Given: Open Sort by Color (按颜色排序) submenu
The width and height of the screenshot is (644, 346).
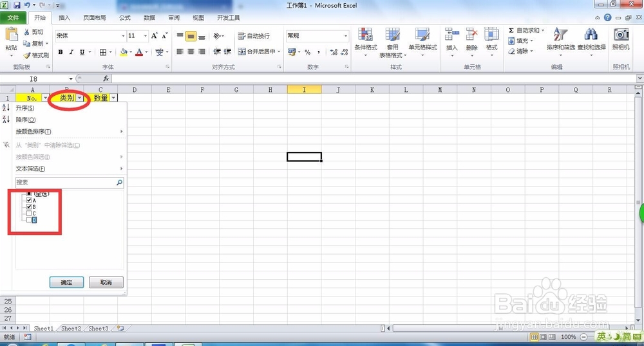Looking at the screenshot, I should click(64, 132).
